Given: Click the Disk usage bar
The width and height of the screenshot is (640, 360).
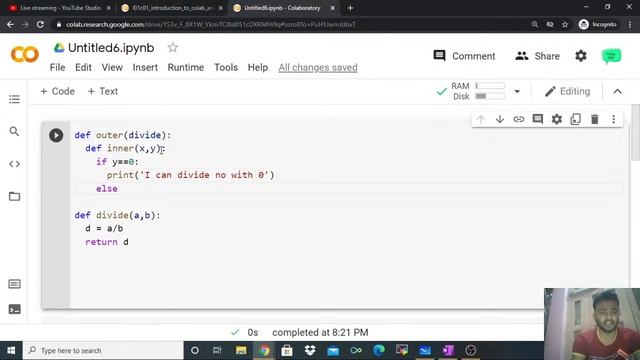Looking at the screenshot, I should click(x=490, y=96).
